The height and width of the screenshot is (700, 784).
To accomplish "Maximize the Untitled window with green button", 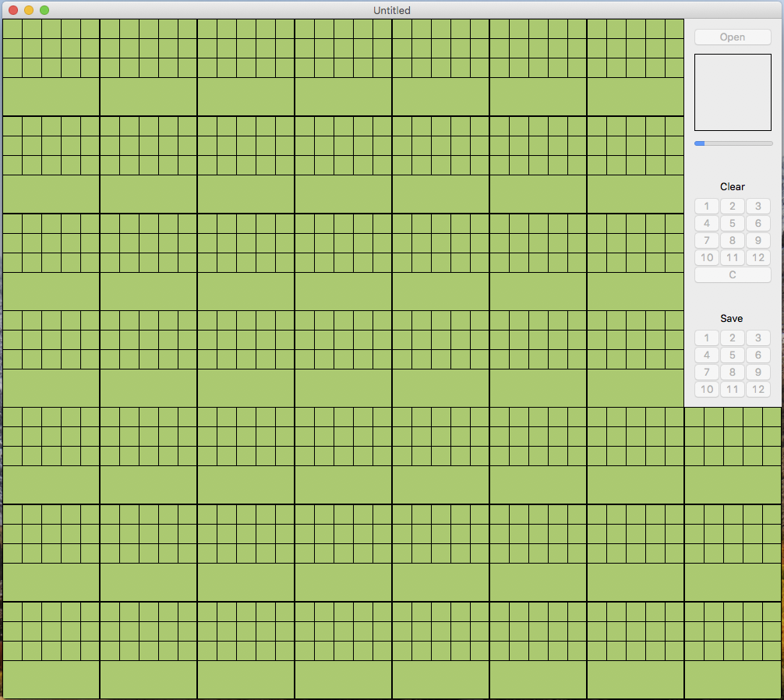I will 44,10.
